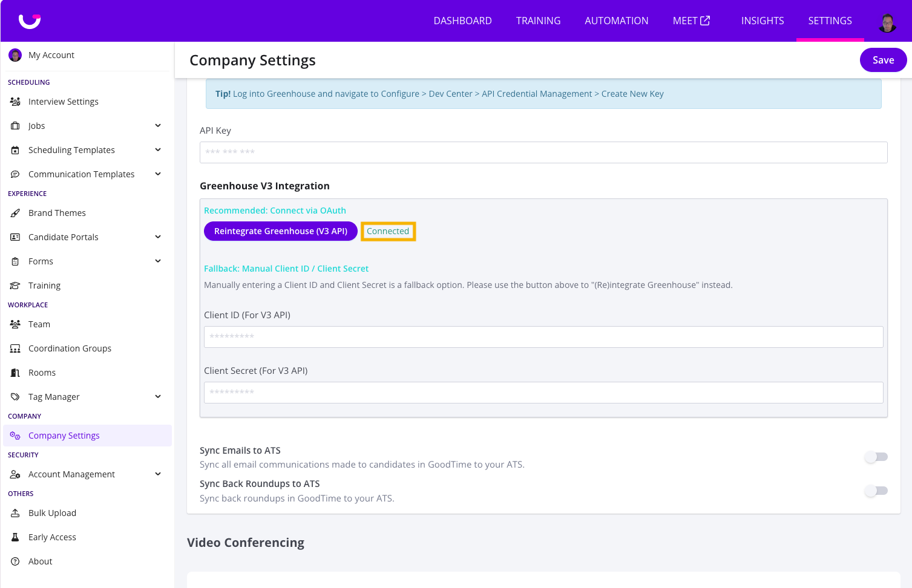
Task: Click the Greenhouse API key Tip banner
Action: click(543, 94)
